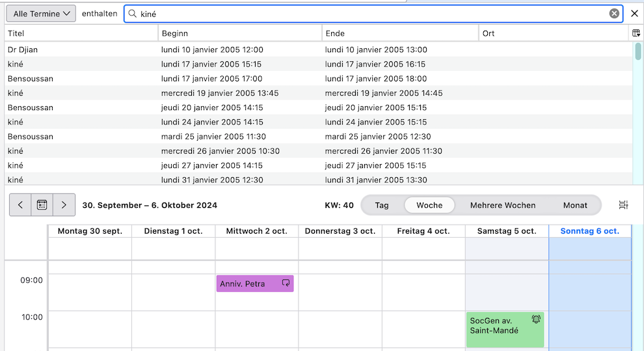This screenshot has height=351, width=644.
Task: Clear the search field with the X icon
Action: 614,14
